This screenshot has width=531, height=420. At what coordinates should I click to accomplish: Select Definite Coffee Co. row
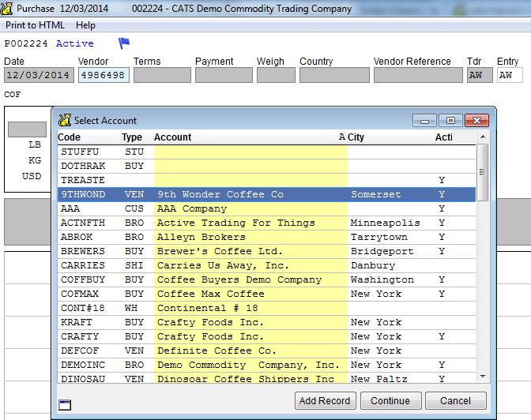coord(266,351)
